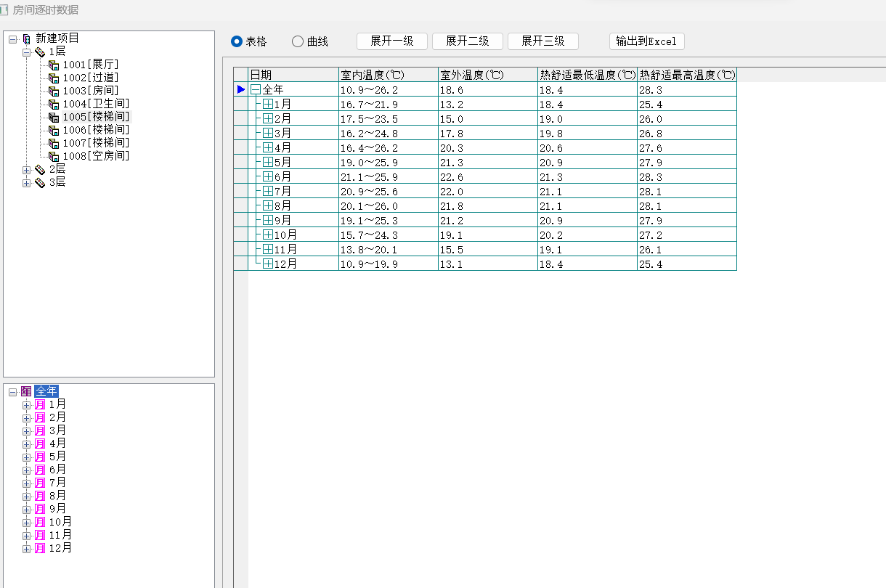Screen dimensions: 886x588
Task: Click the 展开三级 button
Action: point(542,41)
